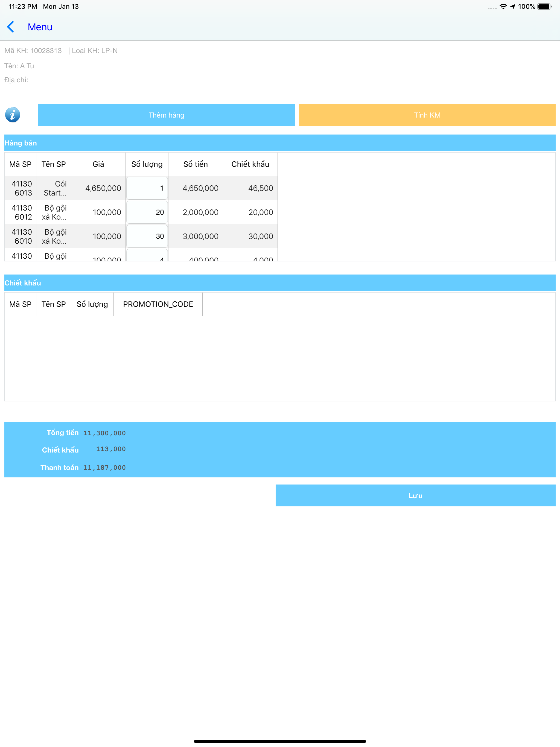Click customer code Mã KH: 10028313
Viewport: 560px width, 747px height.
point(33,51)
